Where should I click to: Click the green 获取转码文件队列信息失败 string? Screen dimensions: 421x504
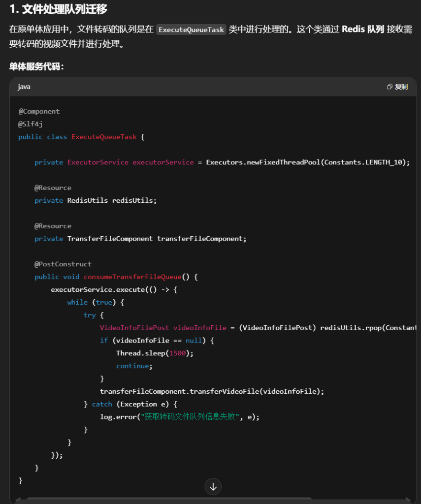coord(192,417)
